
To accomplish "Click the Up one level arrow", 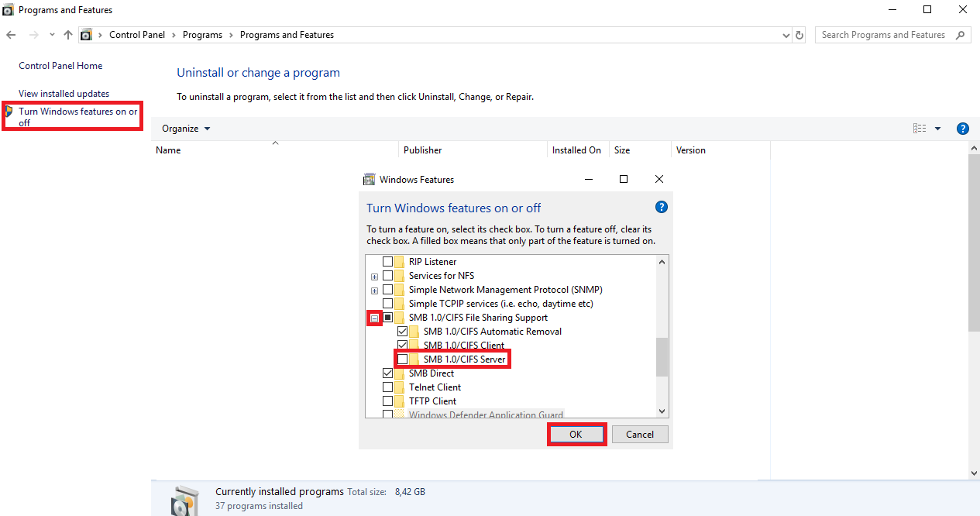I will click(x=68, y=35).
